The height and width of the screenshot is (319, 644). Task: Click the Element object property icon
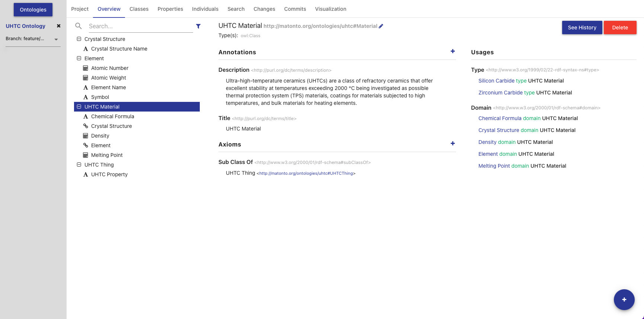(86, 145)
